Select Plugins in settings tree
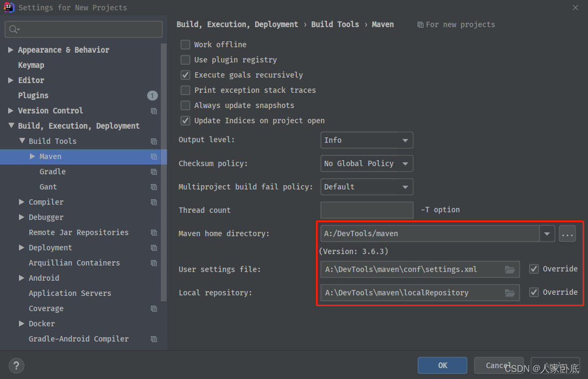Viewport: 588px width, 379px height. [33, 96]
